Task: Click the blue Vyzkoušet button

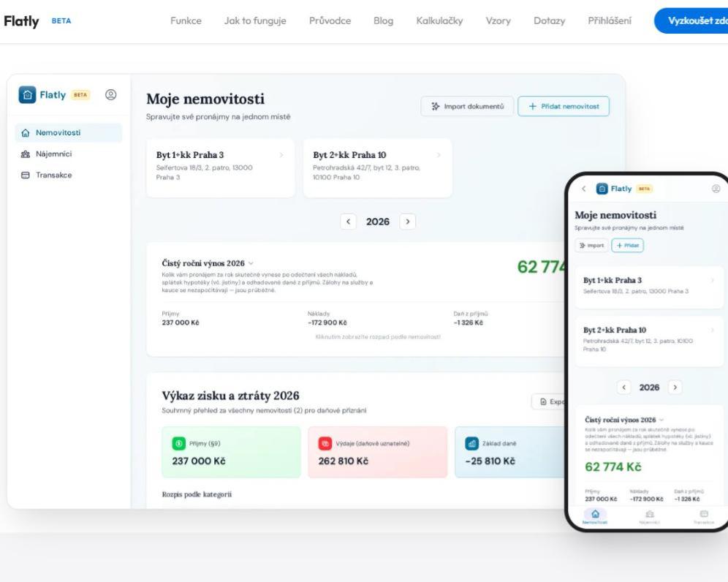Action: click(x=691, y=21)
